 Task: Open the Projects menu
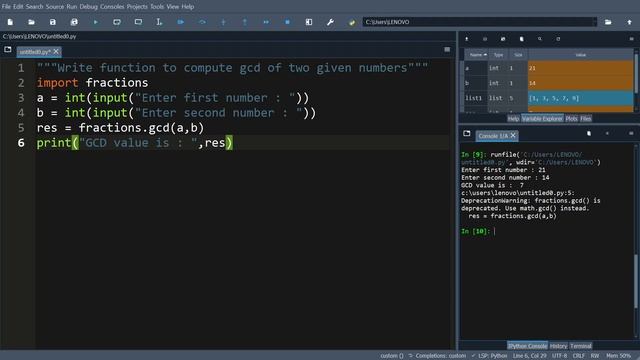coord(137,7)
